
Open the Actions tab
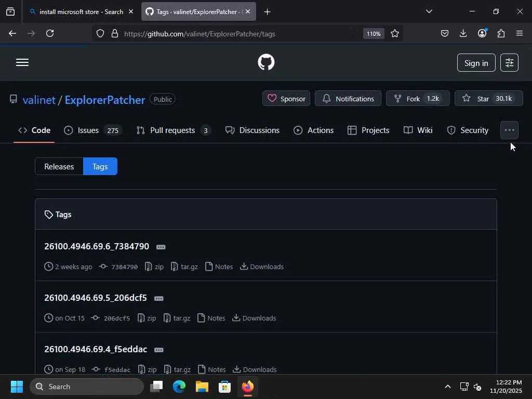point(313,130)
